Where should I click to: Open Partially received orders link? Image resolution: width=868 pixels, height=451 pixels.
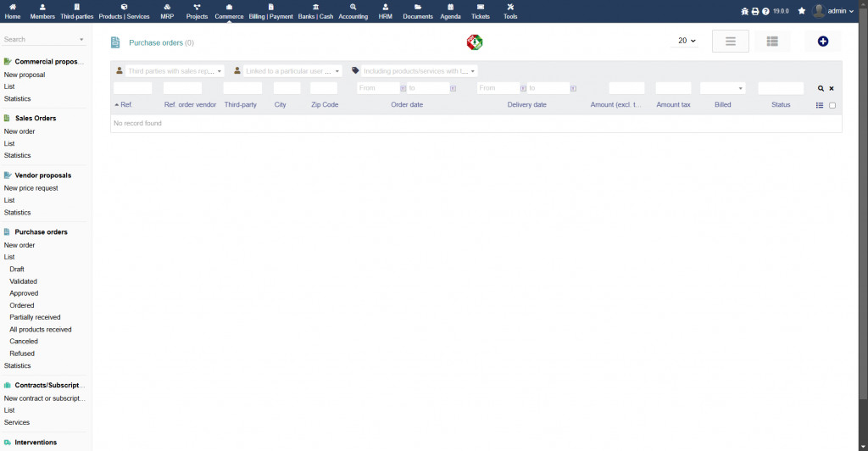35,317
